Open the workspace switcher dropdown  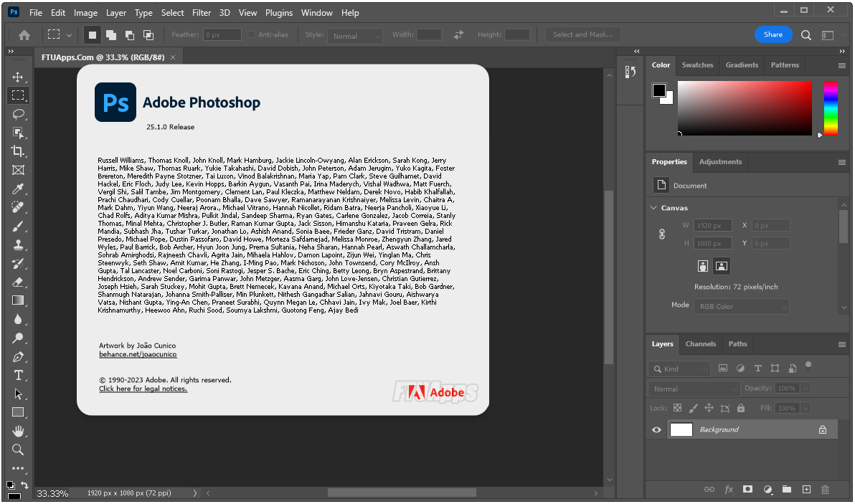[828, 35]
